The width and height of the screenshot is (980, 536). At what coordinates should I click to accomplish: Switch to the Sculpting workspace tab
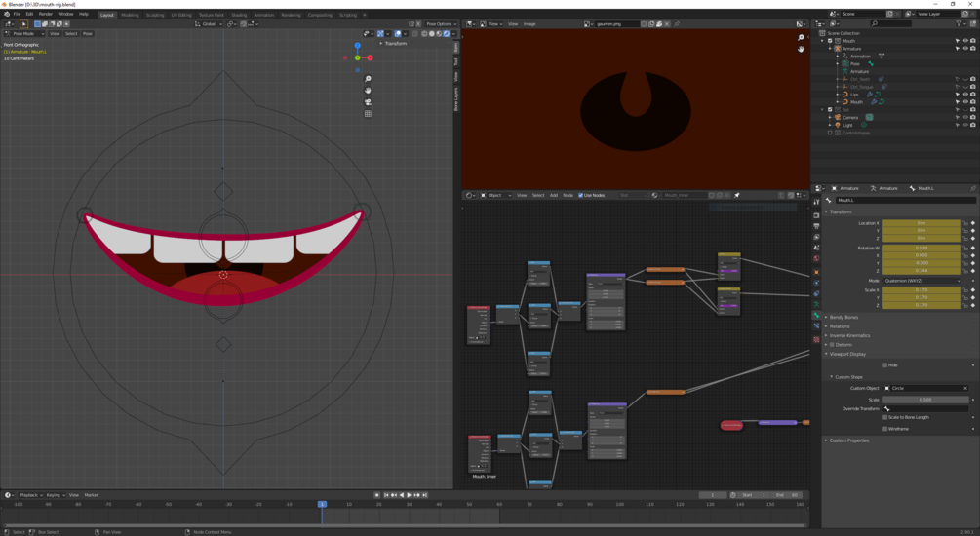click(155, 15)
